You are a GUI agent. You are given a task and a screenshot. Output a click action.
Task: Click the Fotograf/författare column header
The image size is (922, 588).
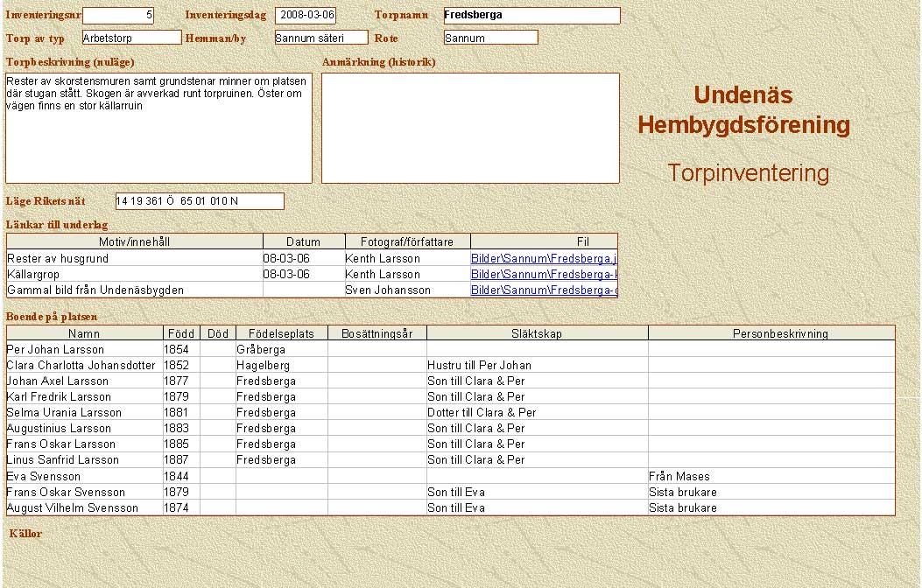click(405, 241)
